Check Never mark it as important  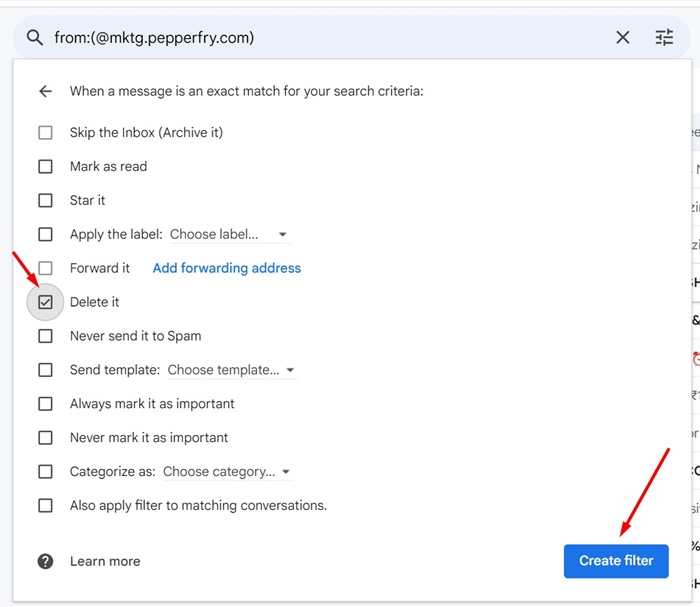click(45, 438)
